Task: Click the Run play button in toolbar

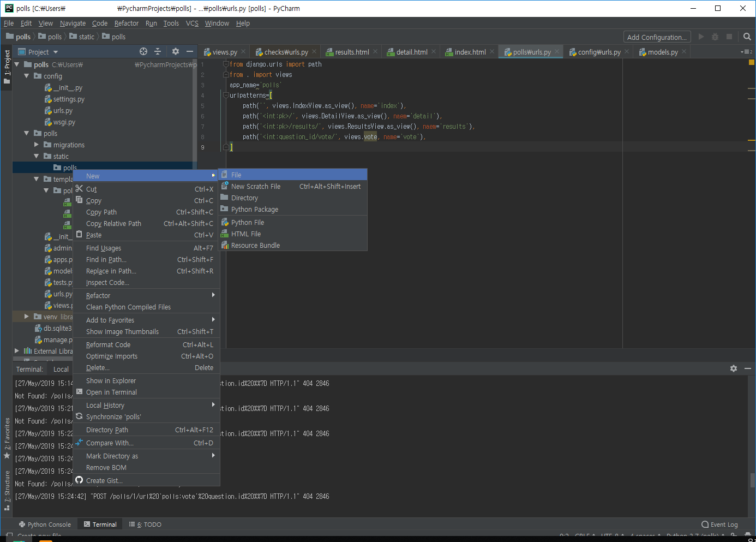Action: coord(701,37)
